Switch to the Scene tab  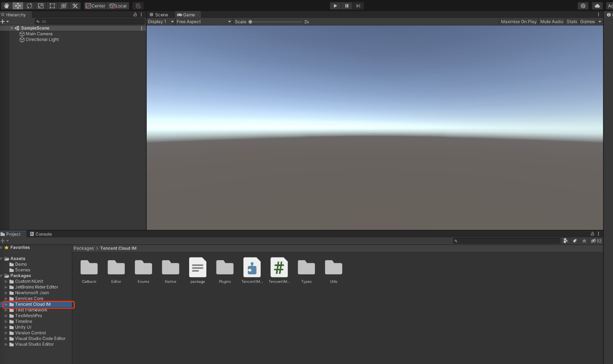159,15
